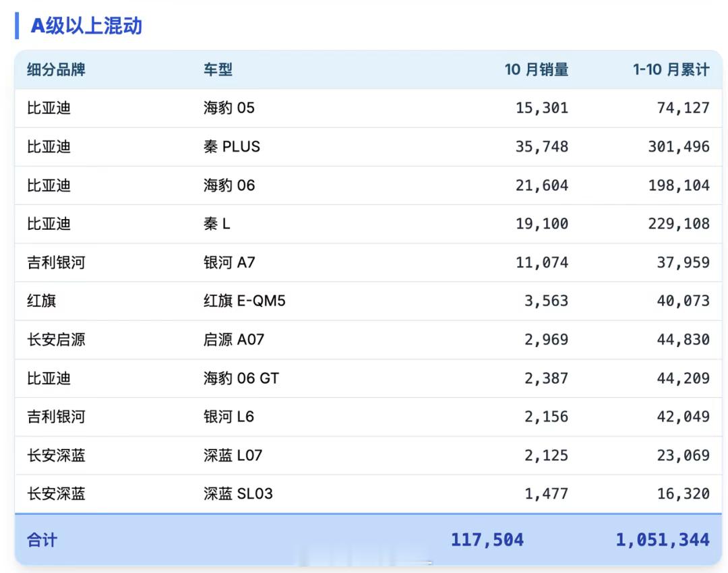Click brand 比亚迪 in the 海豹 06 GT row
The width and height of the screenshot is (728, 573).
tap(49, 378)
